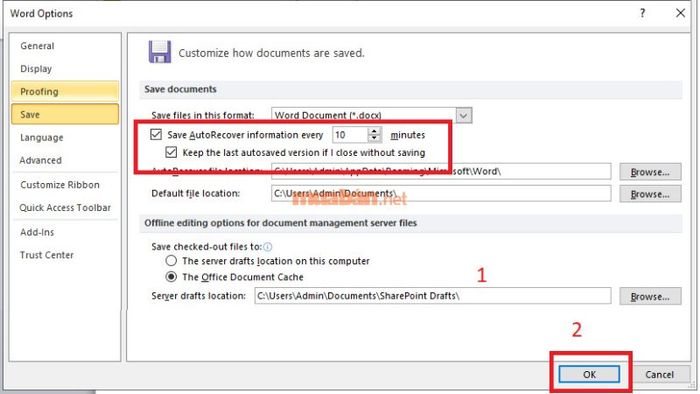Select server drafts location radio option
Screen dimensions: 700x394
tap(171, 261)
